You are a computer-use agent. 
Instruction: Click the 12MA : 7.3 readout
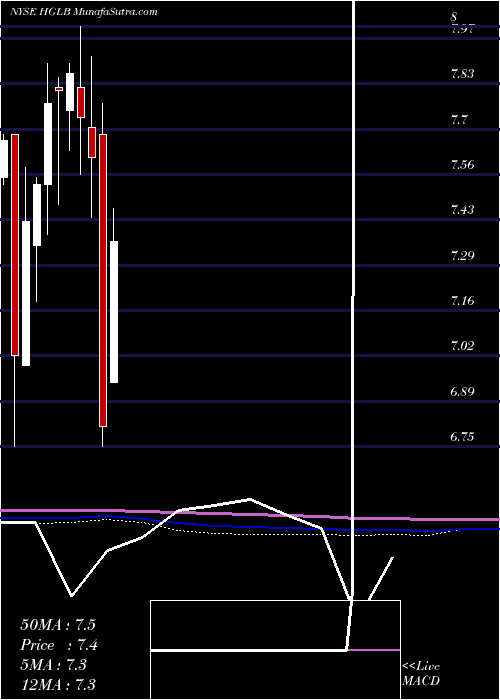[x=58, y=685]
